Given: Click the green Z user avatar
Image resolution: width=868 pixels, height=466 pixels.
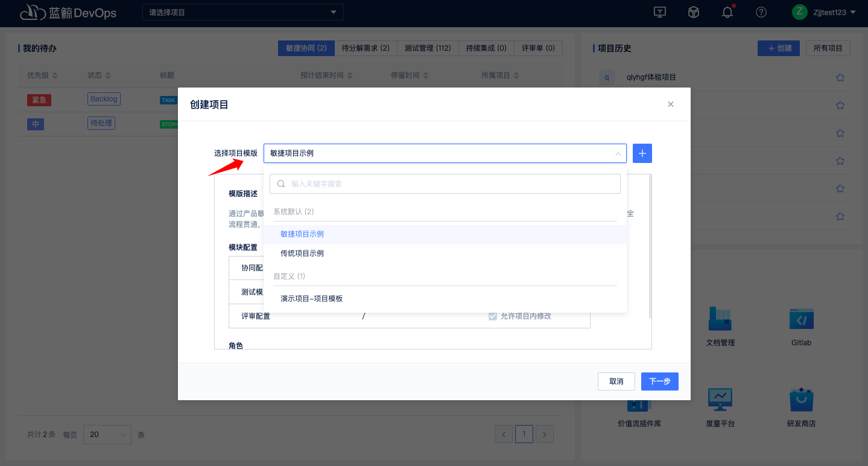Looking at the screenshot, I should 799,12.
